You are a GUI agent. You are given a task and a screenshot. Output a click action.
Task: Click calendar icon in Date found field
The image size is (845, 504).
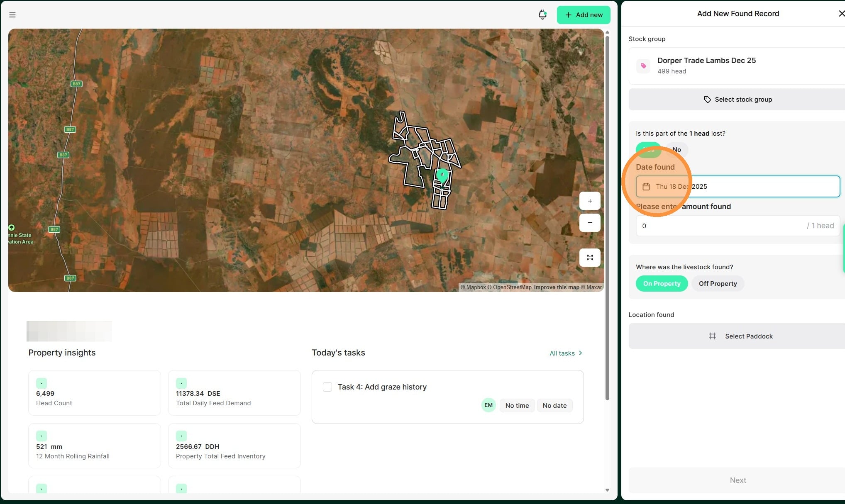tap(646, 187)
